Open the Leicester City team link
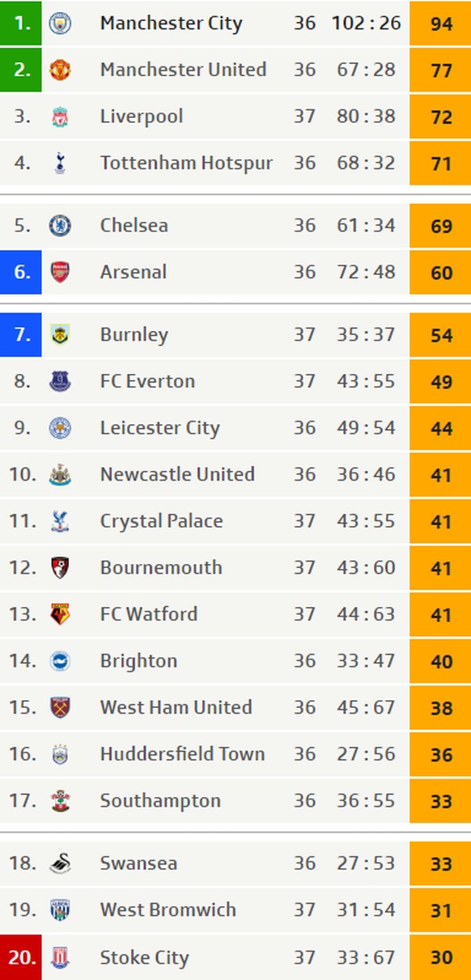 point(160,428)
